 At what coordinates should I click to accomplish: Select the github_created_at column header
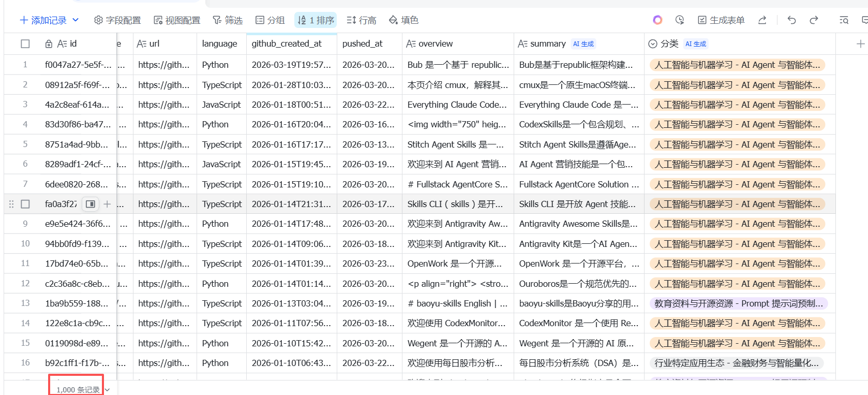(x=291, y=44)
